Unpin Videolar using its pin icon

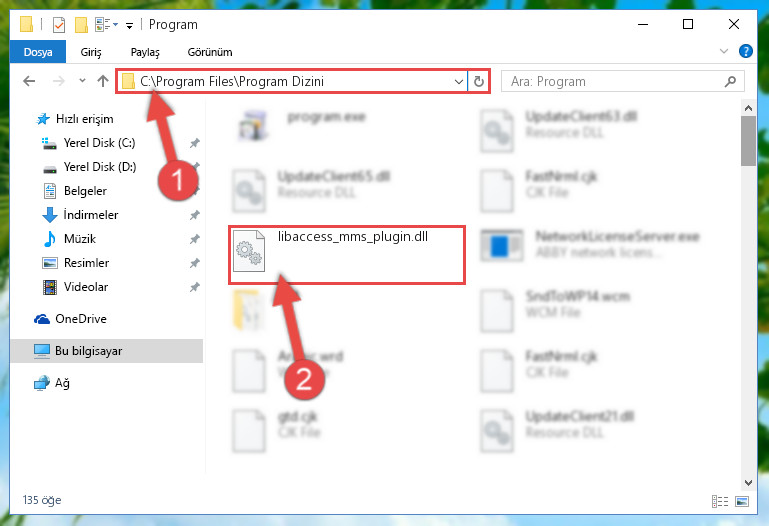[x=195, y=287]
